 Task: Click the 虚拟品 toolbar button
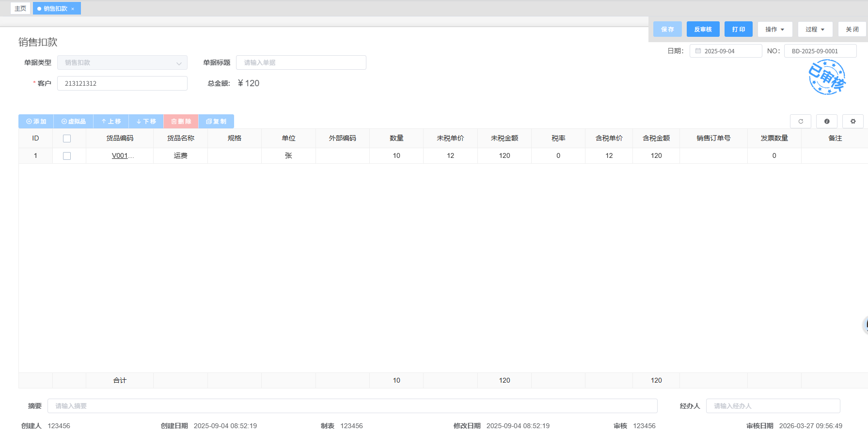point(74,122)
